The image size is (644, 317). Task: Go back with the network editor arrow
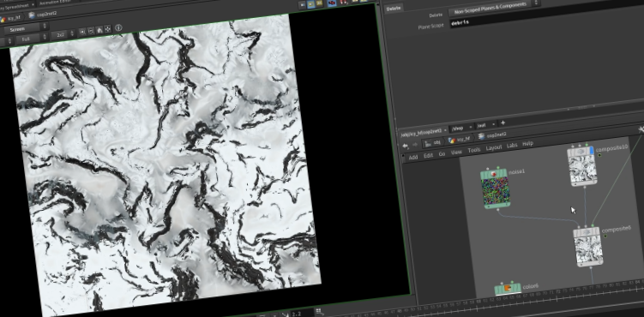point(406,146)
